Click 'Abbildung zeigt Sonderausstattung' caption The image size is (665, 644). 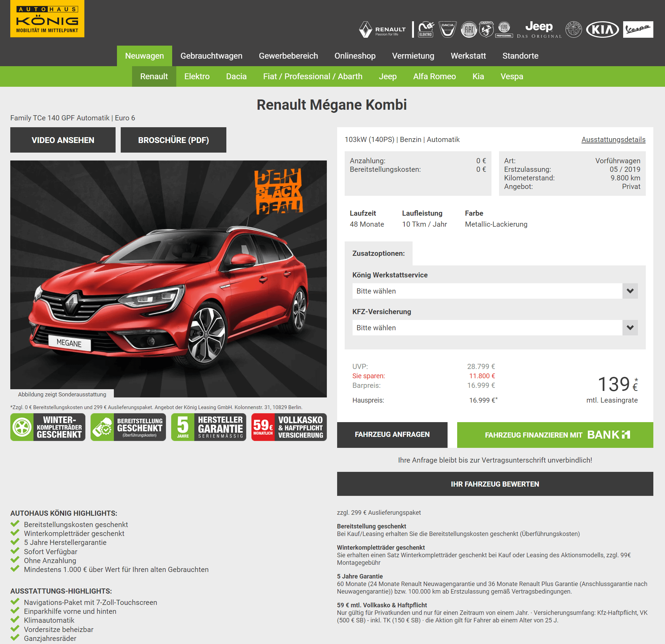[x=62, y=394]
